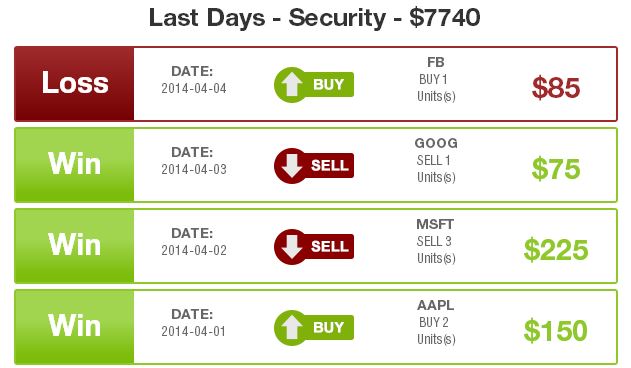Open the FB ticker details
The image size is (631, 368).
click(x=436, y=62)
